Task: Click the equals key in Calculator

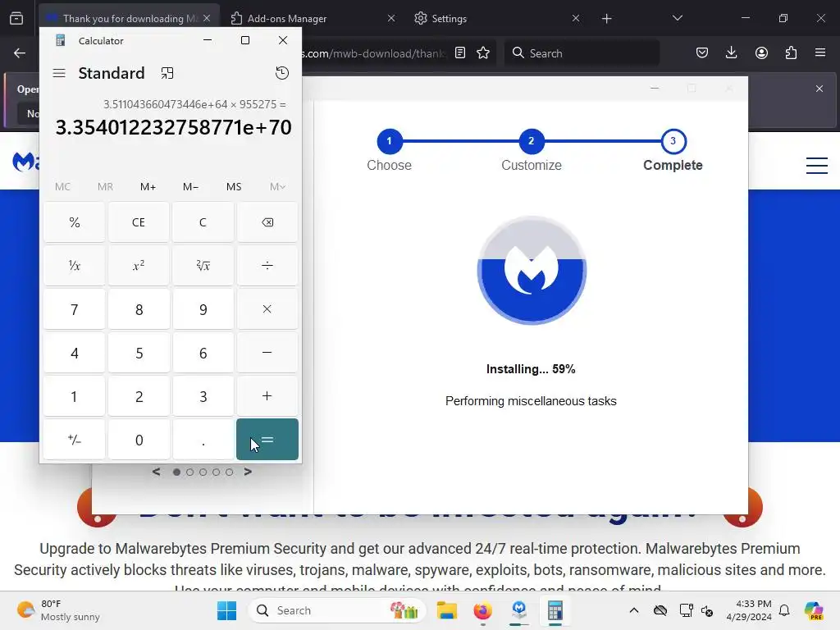Action: pyautogui.click(x=267, y=440)
